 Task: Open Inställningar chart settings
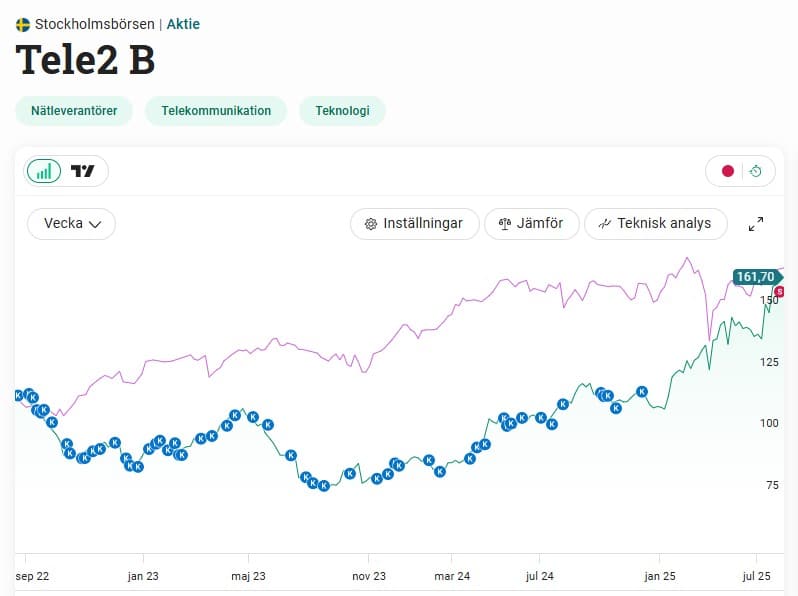414,224
